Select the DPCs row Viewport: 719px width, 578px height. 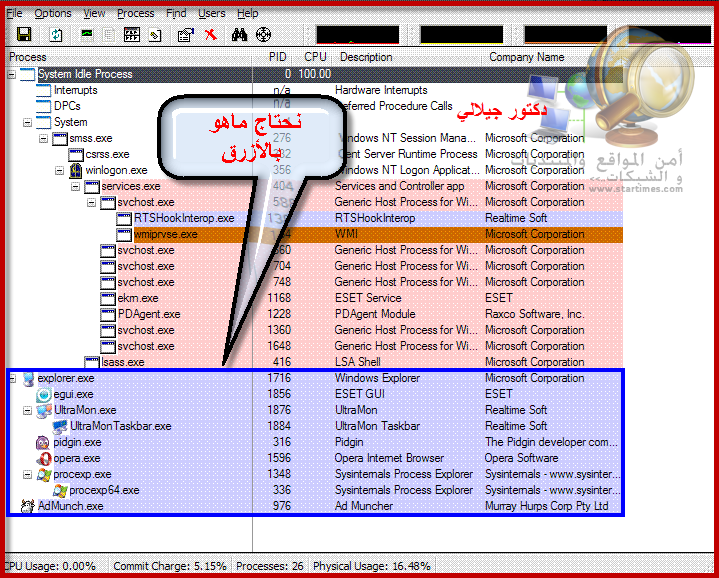pyautogui.click(x=67, y=106)
